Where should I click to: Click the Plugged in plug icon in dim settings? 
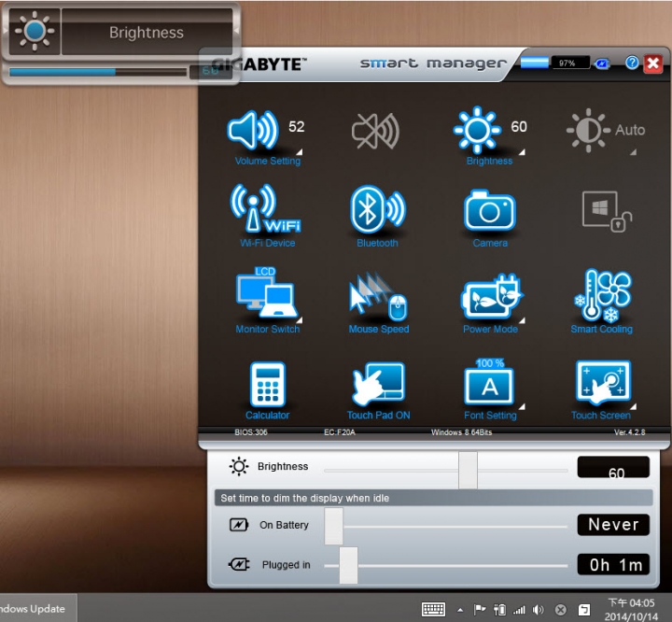point(239,564)
